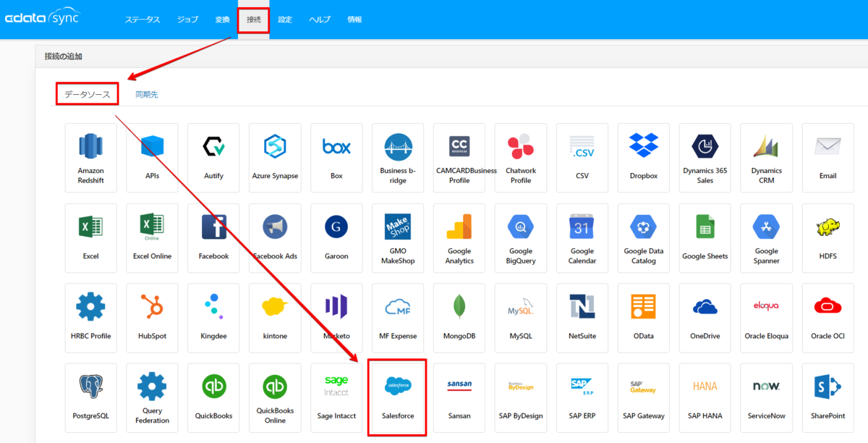Viewport: 868px width, 443px height.
Task: Choose Oracle Eloqua connector
Action: pos(767,318)
